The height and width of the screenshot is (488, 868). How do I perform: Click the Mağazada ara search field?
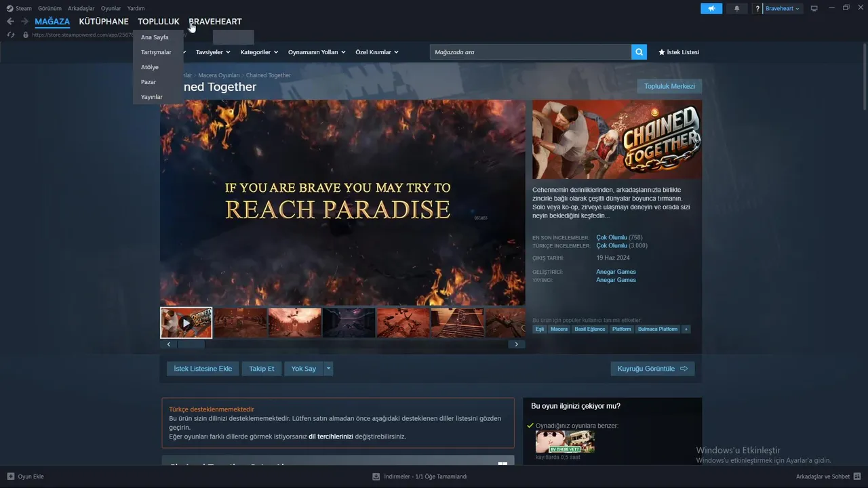pyautogui.click(x=531, y=52)
